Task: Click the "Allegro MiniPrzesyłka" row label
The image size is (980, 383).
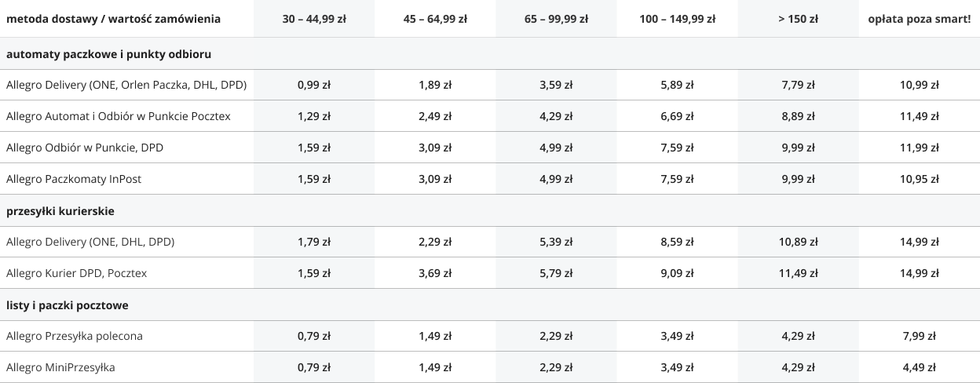Action: (x=62, y=367)
